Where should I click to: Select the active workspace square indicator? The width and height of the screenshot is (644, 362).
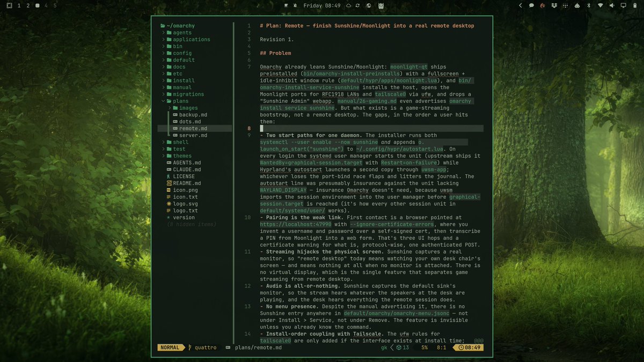click(x=37, y=5)
